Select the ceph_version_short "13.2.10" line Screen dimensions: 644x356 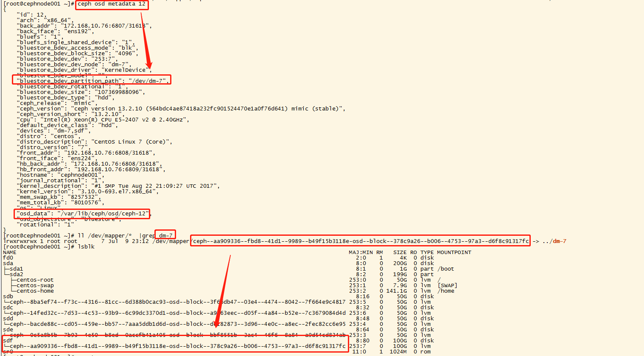pos(71,114)
